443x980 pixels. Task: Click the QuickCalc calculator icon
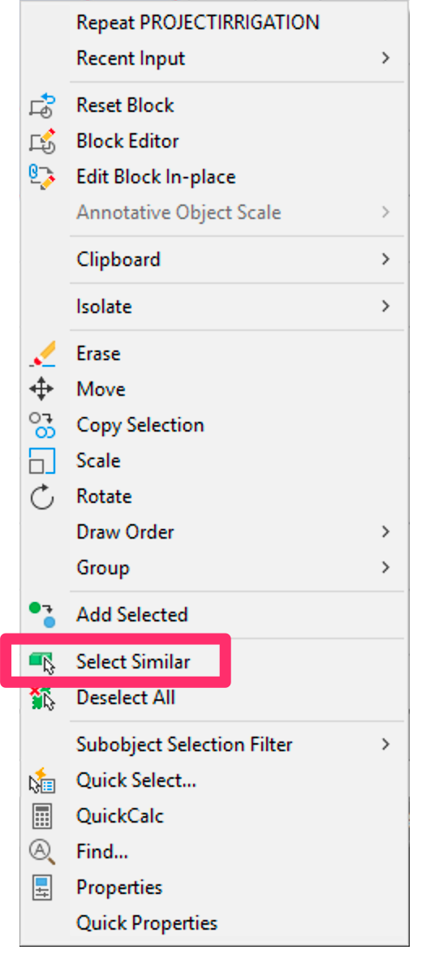click(x=42, y=816)
